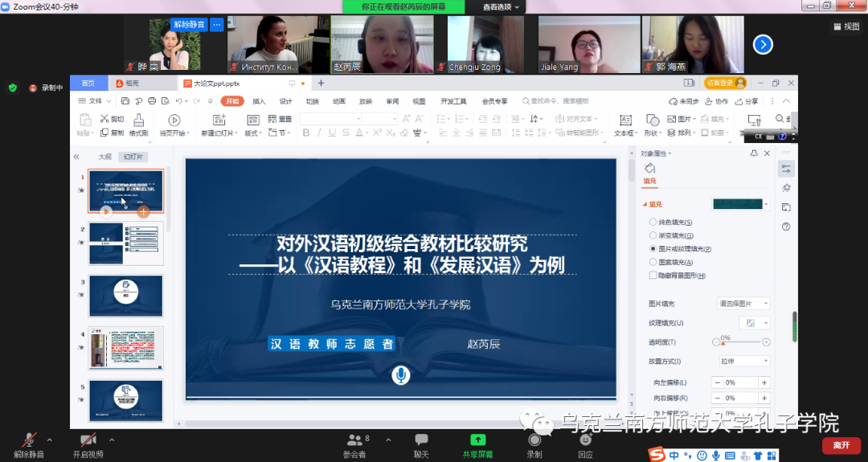Check the hide background graphics (隐藏背景图形) box

click(x=653, y=276)
